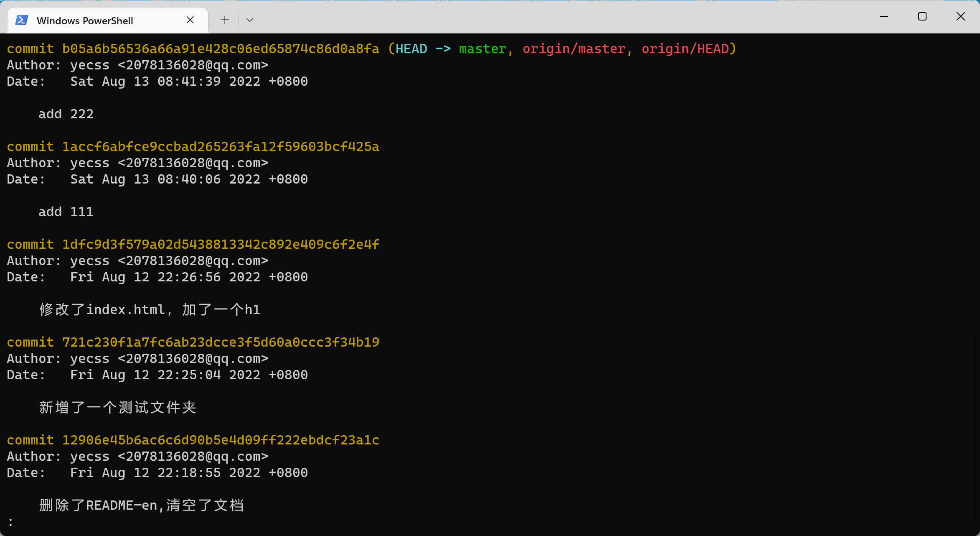980x536 pixels.
Task: Click the commit hash starting 12906e45
Action: pos(221,440)
